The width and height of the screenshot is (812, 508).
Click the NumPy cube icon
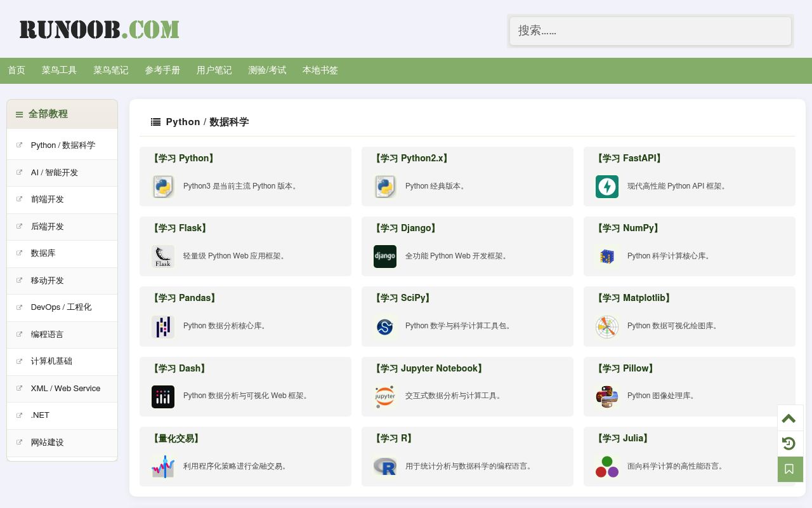click(607, 257)
